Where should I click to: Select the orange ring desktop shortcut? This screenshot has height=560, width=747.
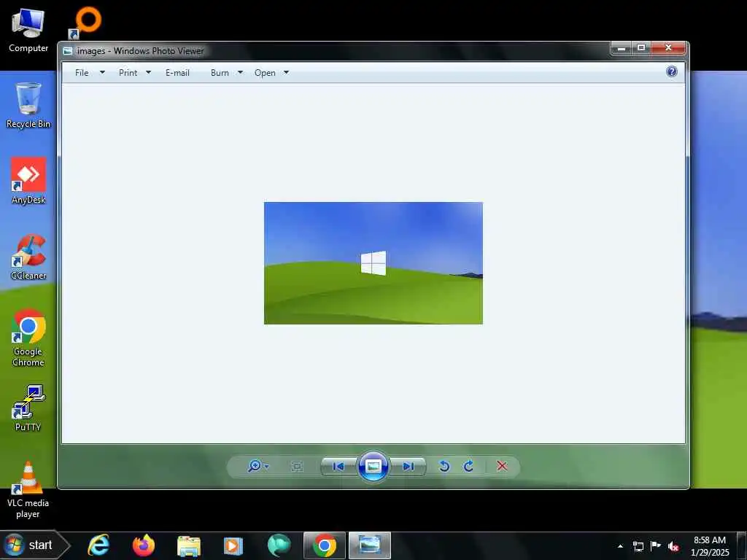85,23
